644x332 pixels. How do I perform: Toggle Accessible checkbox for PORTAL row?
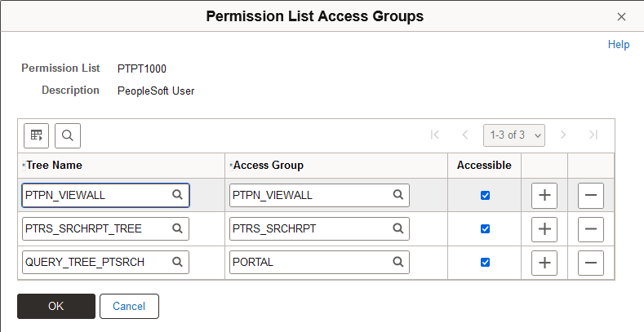[x=486, y=263]
